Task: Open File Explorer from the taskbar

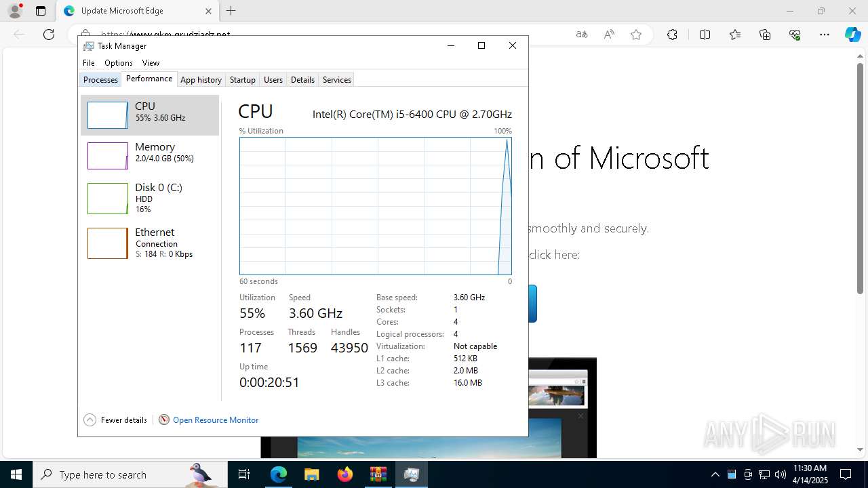Action: click(311, 474)
